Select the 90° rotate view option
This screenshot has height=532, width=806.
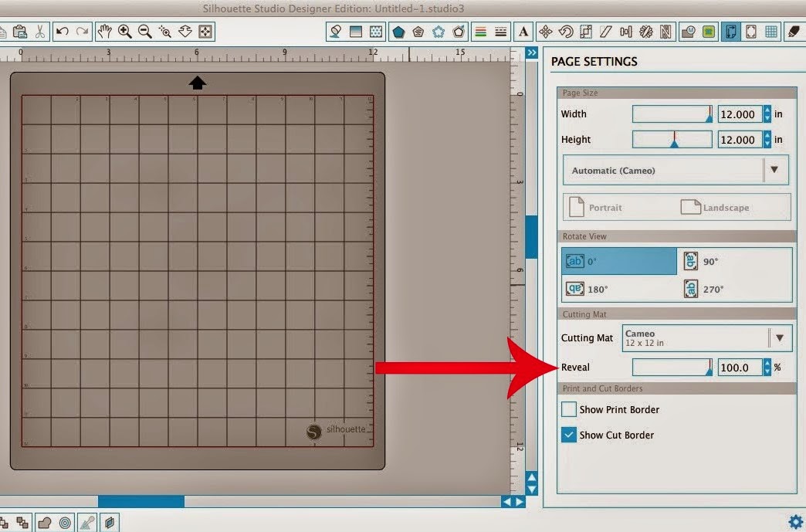point(735,261)
